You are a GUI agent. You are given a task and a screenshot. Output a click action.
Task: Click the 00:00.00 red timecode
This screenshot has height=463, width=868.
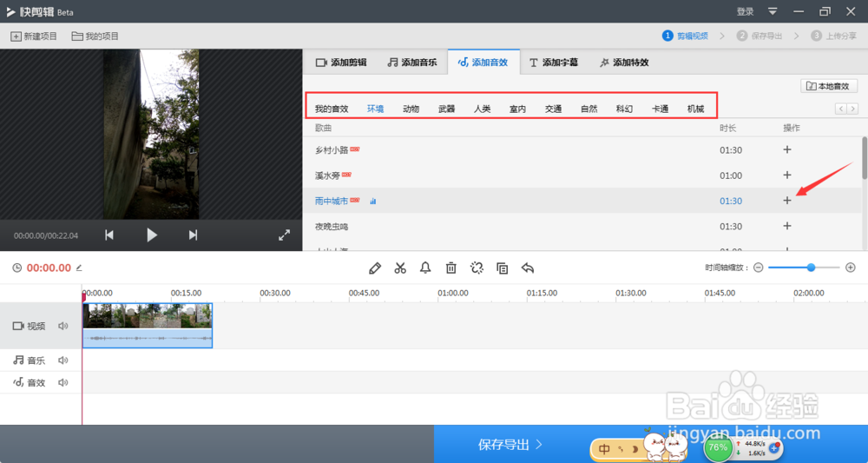point(49,268)
